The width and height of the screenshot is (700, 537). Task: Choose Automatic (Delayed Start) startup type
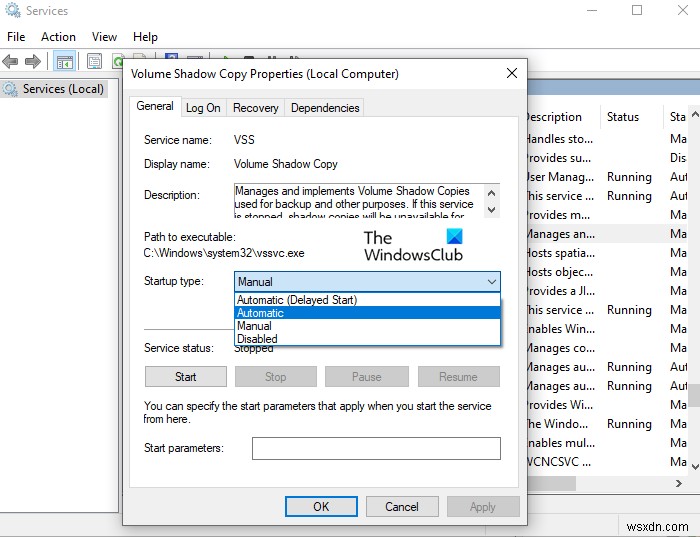tap(297, 300)
